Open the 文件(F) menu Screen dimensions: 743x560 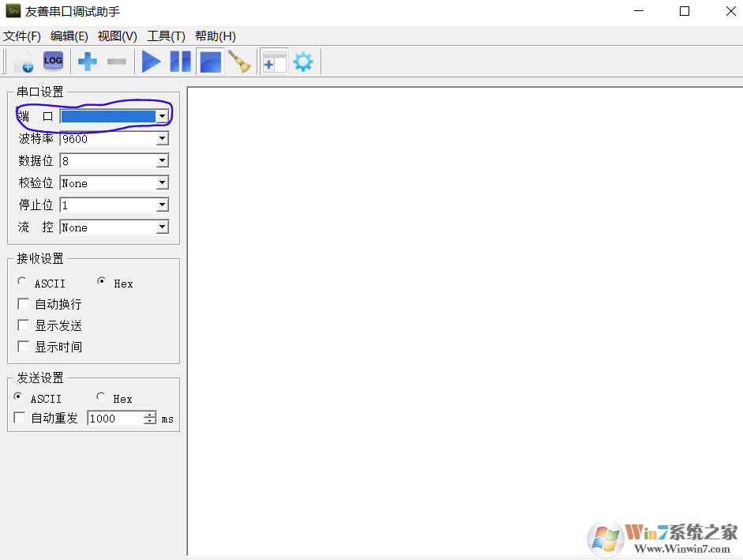22,36
